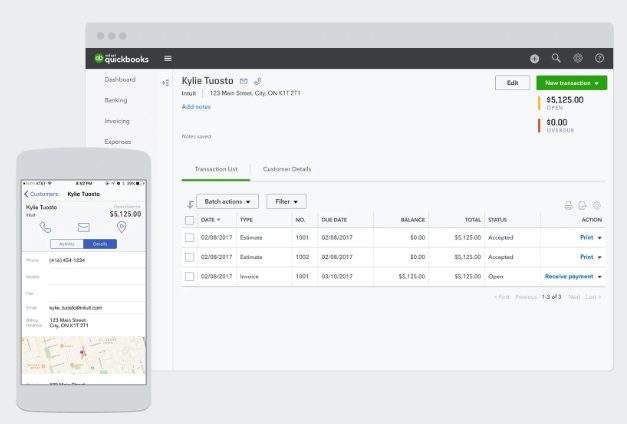Tap the map thumbnail on mobile
The image size is (627, 424).
(x=84, y=355)
